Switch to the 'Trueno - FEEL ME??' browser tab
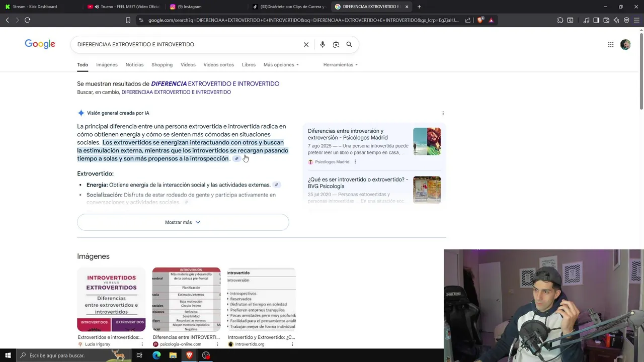The height and width of the screenshot is (362, 644). (123, 7)
